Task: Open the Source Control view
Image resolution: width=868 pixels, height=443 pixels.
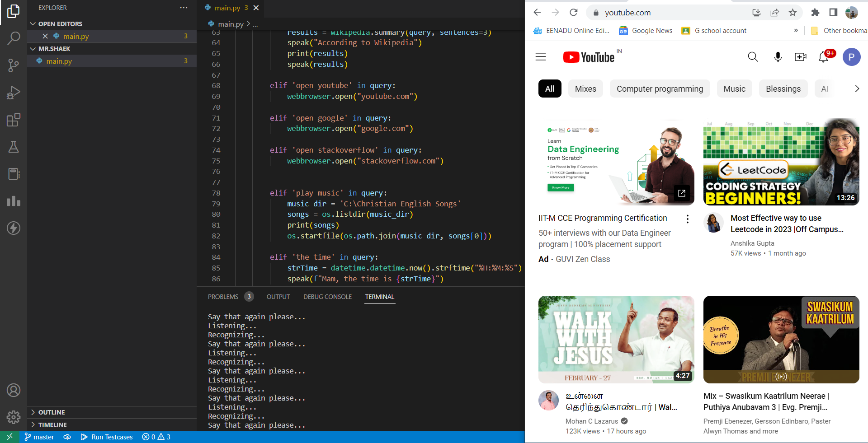Action: tap(14, 65)
